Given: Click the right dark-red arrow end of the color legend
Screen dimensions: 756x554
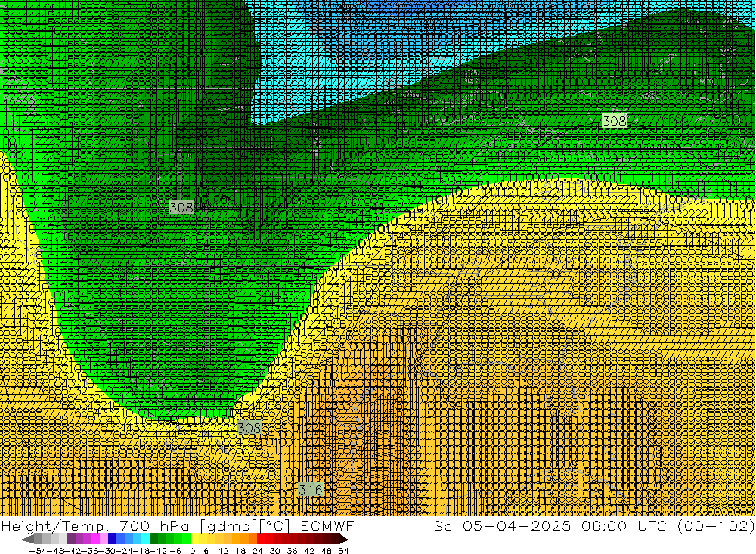Looking at the screenshot, I should click(344, 540).
